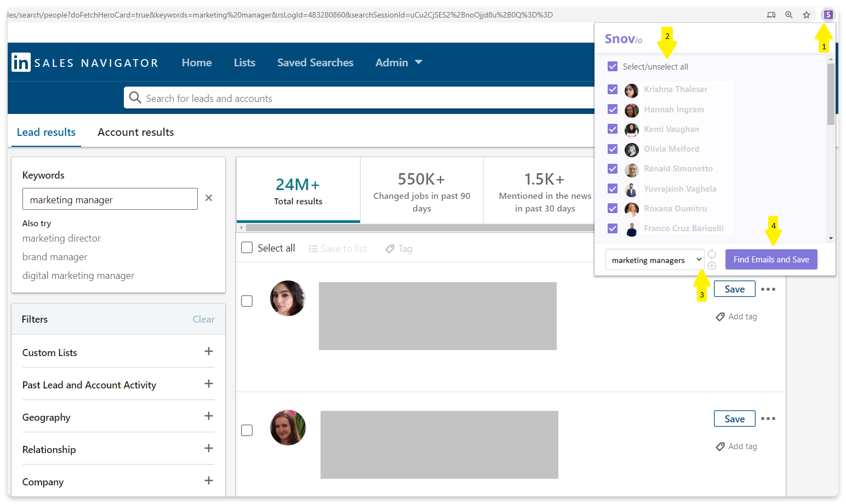Uncheck Roxana Dumitru in Snov.io list
The height and width of the screenshot is (504, 846).
tap(613, 209)
